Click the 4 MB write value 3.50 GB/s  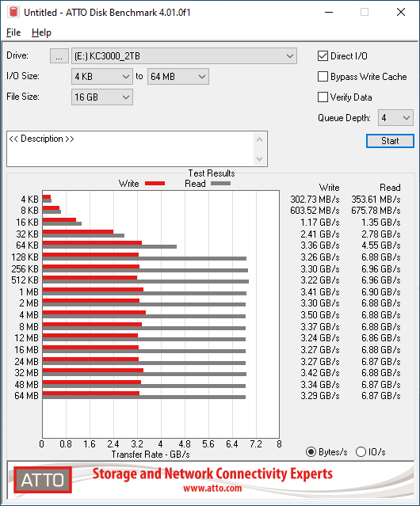tap(320, 315)
